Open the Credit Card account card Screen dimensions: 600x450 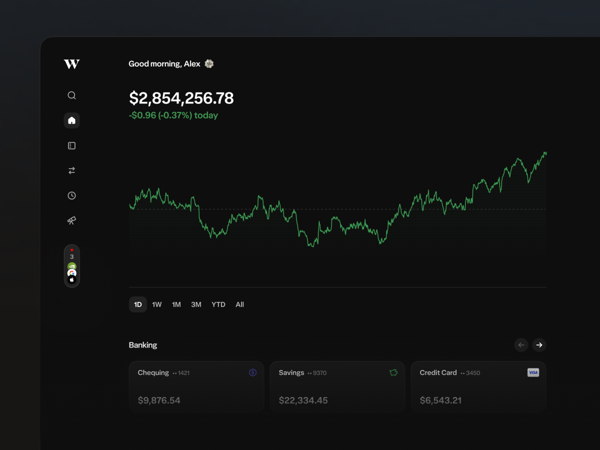478,387
